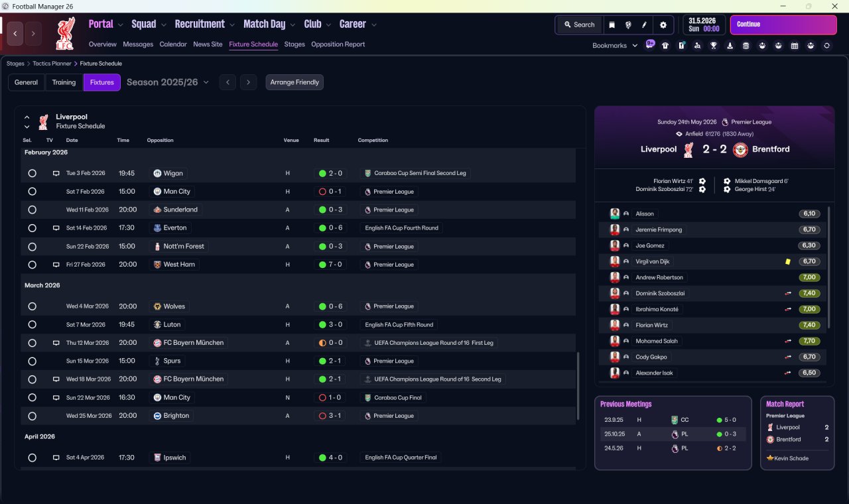
Task: Select the Wigan fixture radio button
Action: tap(32, 173)
